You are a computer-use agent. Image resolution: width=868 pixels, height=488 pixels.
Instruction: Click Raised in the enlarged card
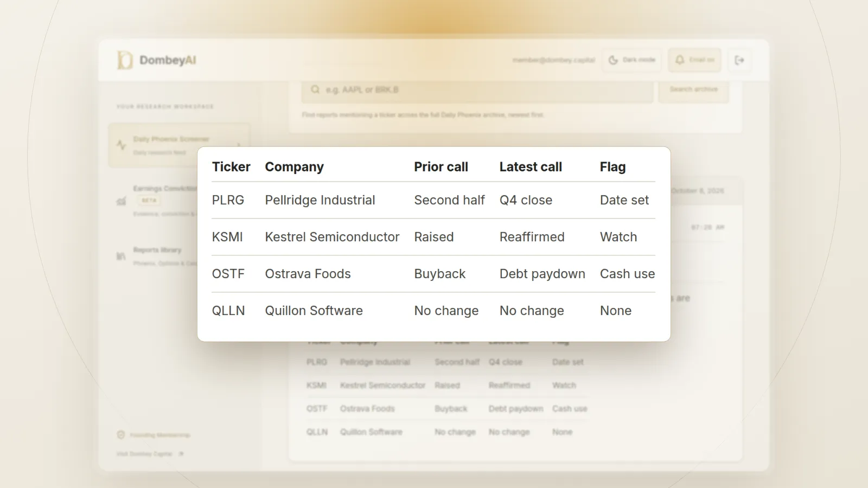coord(434,237)
